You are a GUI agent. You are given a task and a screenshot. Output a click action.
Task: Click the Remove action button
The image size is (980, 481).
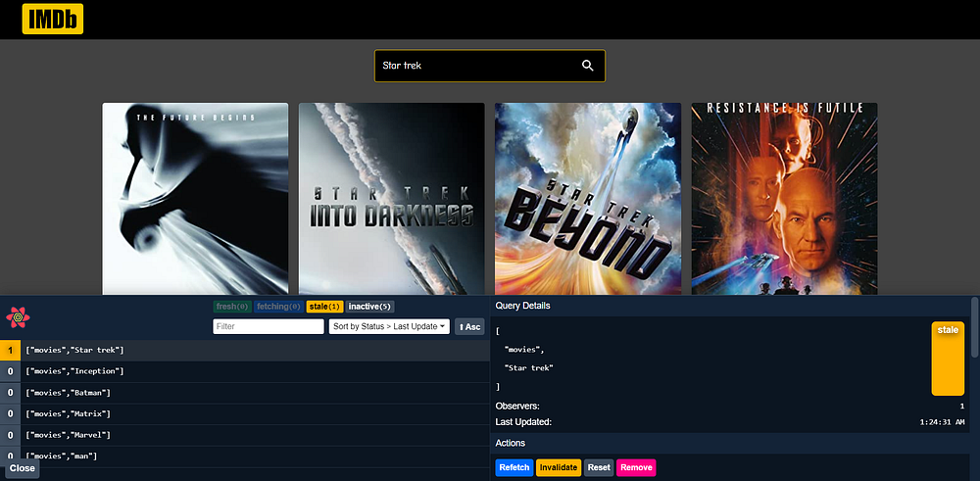point(636,467)
